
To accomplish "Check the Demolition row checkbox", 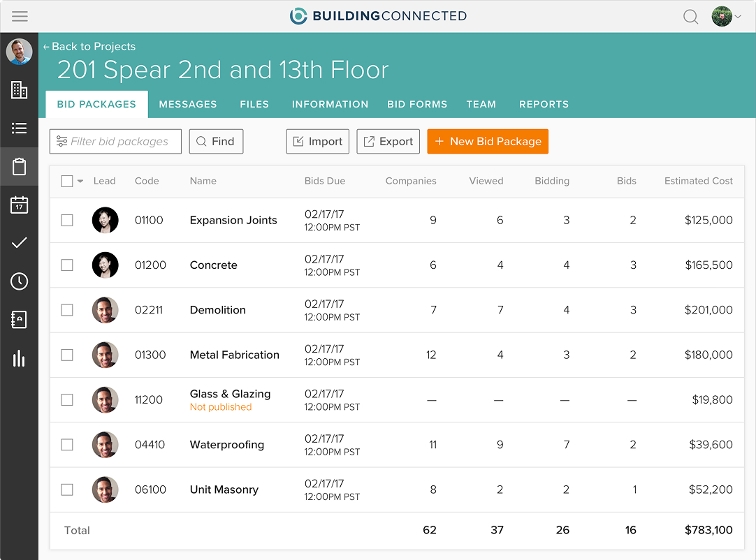I will click(x=67, y=310).
